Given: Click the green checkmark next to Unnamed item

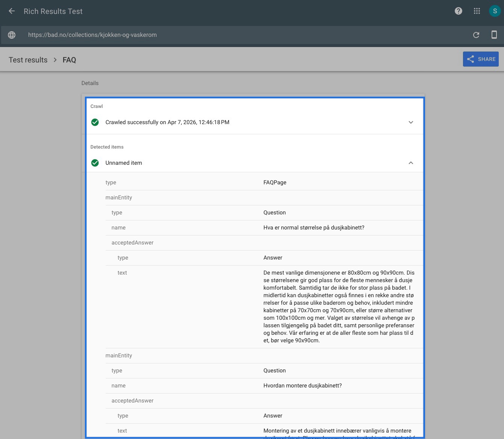Looking at the screenshot, I should pos(95,163).
